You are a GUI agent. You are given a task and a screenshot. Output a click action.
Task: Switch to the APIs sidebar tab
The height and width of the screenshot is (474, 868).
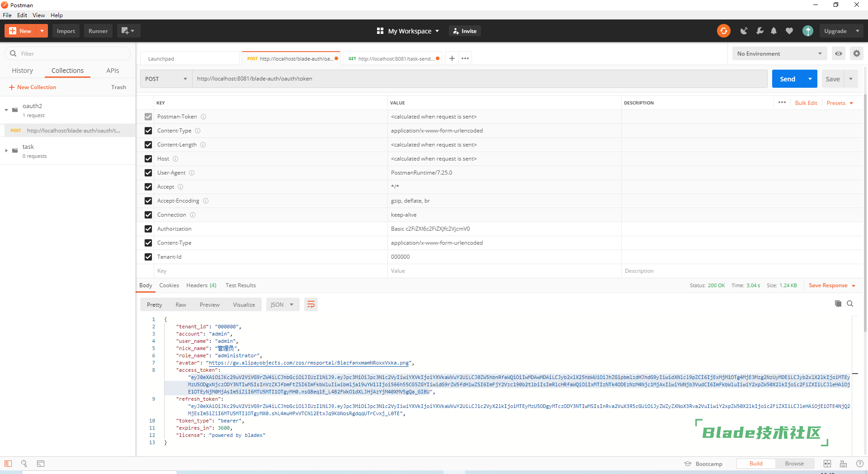(113, 71)
